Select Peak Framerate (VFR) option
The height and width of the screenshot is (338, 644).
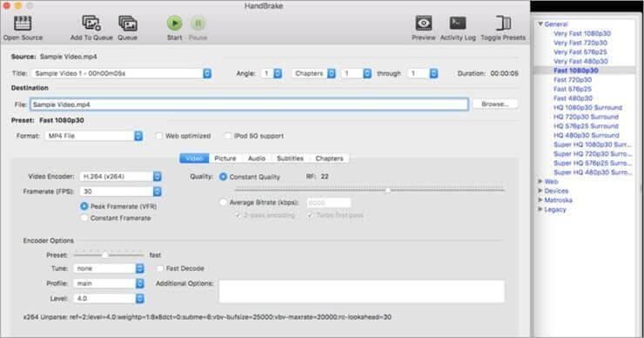point(84,206)
